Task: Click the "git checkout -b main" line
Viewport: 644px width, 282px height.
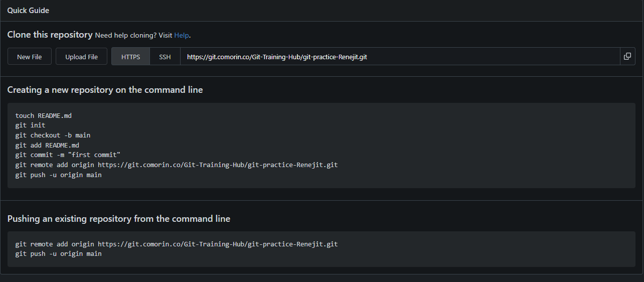Action: (53, 135)
